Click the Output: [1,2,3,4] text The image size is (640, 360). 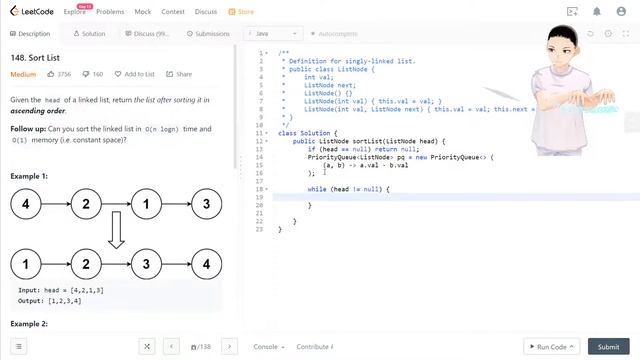coord(49,301)
